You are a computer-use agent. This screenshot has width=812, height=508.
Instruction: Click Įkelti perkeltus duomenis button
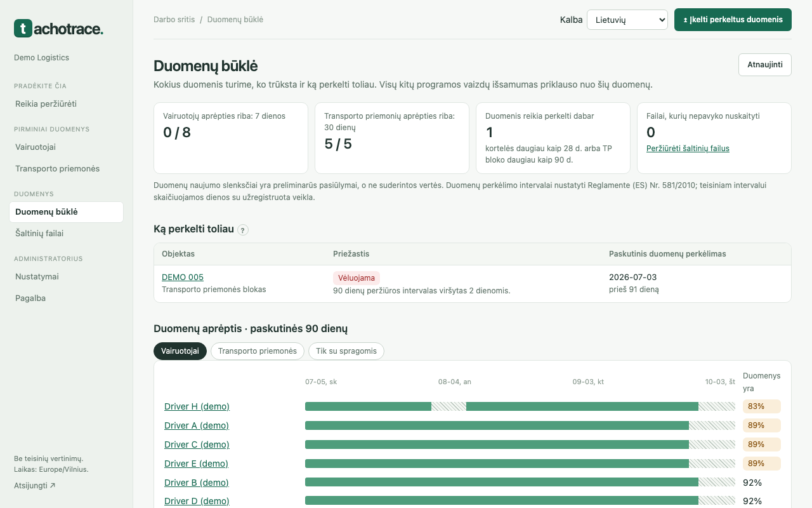[x=733, y=20]
